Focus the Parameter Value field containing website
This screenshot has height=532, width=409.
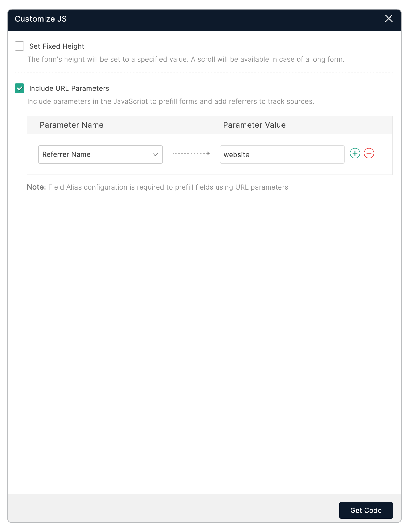(282, 154)
